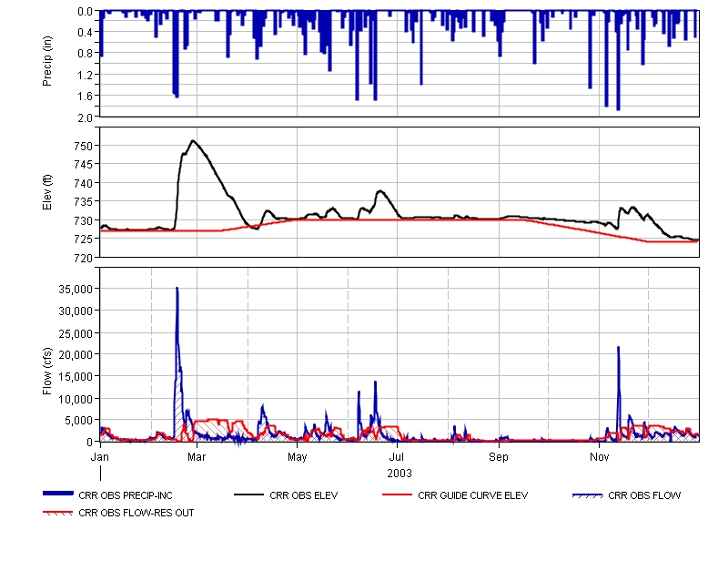Click the blue precipitation legend swatch
This screenshot has width=728, height=571.
[x=58, y=494]
